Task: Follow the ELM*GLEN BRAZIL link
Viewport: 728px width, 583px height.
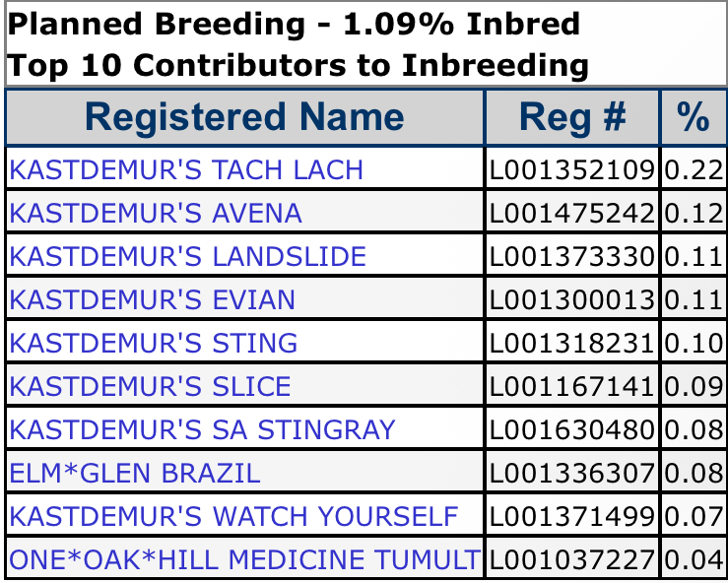Action: pos(135,474)
